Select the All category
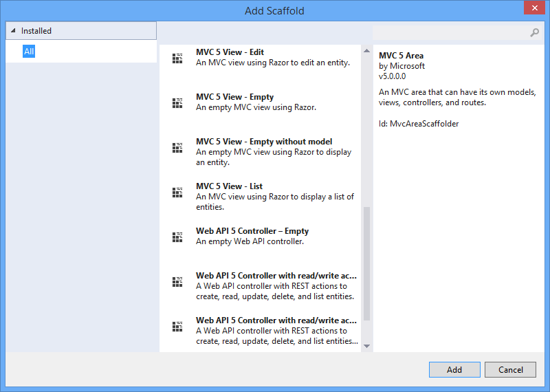Screen dimensions: 550x392 click(29, 52)
